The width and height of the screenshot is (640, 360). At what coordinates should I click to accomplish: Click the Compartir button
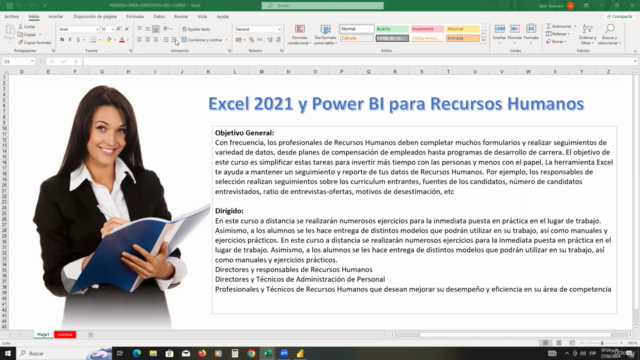pyautogui.click(x=619, y=17)
